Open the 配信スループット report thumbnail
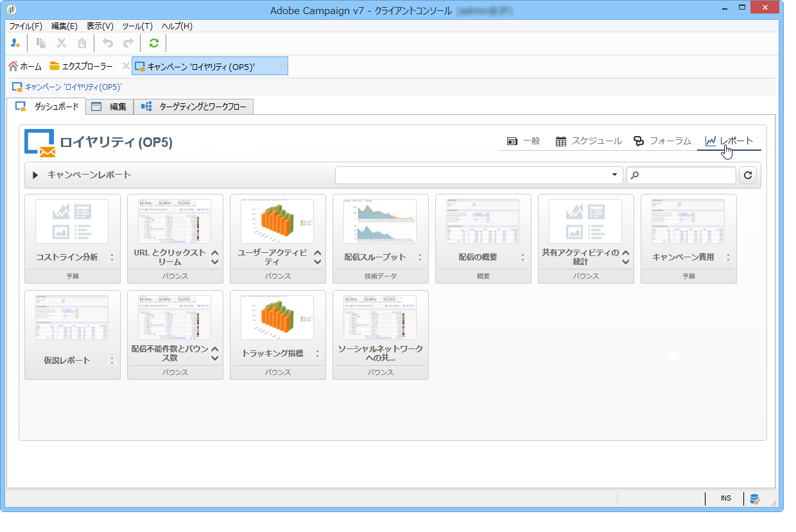Viewport: 796px width, 532px height. pyautogui.click(x=380, y=221)
